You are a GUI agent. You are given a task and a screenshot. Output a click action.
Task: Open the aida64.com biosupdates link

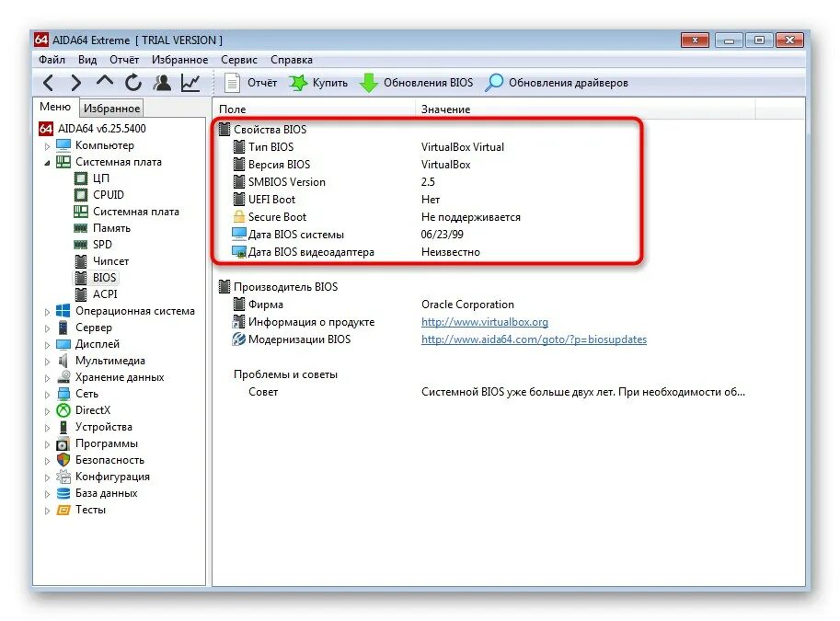point(534,339)
